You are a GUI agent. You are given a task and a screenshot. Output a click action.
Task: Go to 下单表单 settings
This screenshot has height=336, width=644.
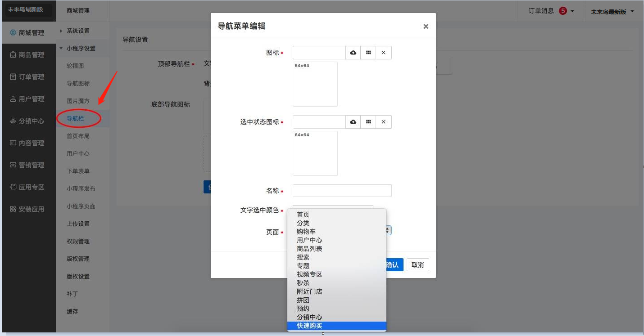tap(78, 171)
